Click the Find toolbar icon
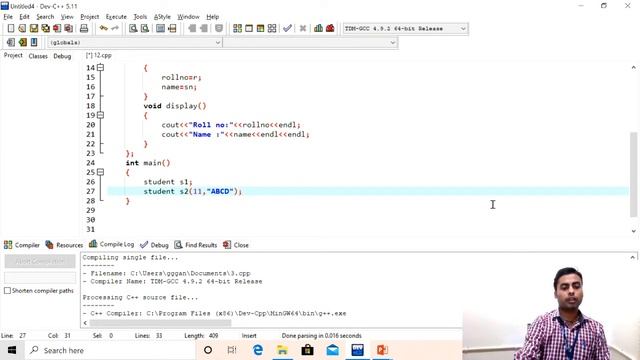Viewport: 640px width, 360px height. pos(133,28)
